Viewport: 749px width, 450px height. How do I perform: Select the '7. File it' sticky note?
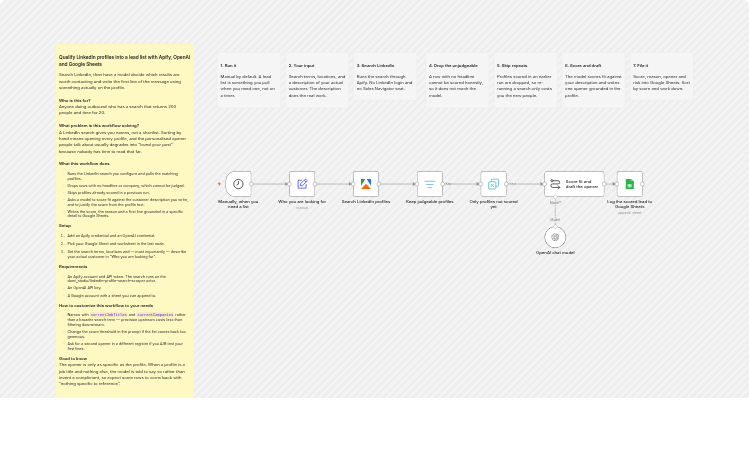pyautogui.click(x=662, y=76)
